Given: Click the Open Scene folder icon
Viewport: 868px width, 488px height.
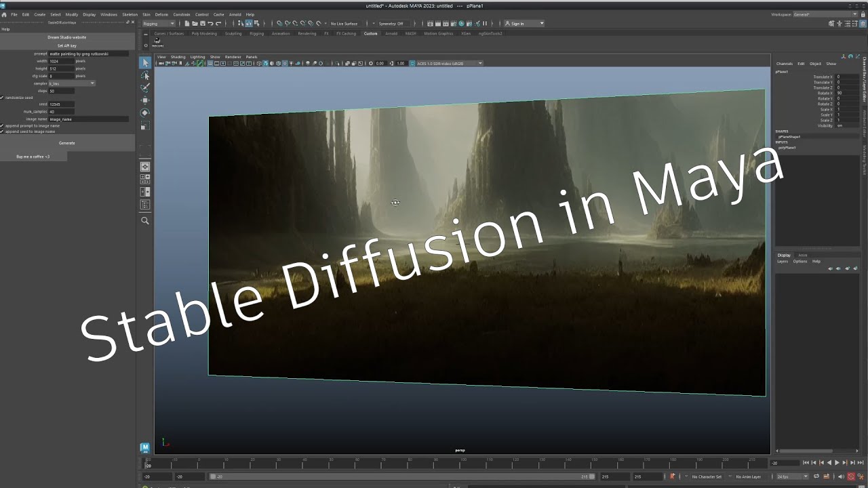Looking at the screenshot, I should point(195,24).
